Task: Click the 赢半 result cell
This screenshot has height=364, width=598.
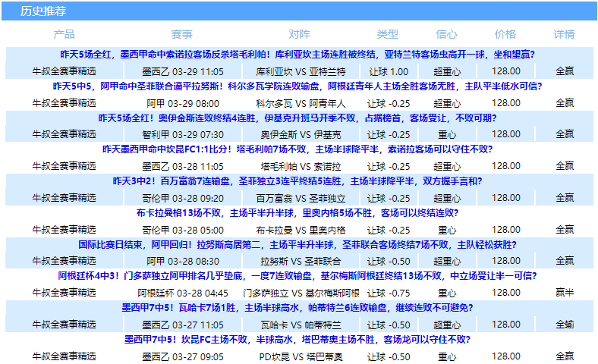Action: (565, 293)
